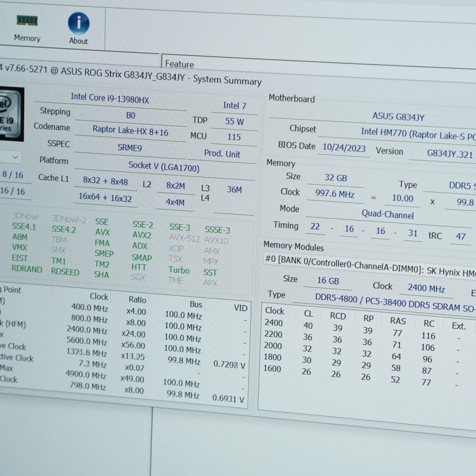Select module size value 16 GB

tap(328, 280)
